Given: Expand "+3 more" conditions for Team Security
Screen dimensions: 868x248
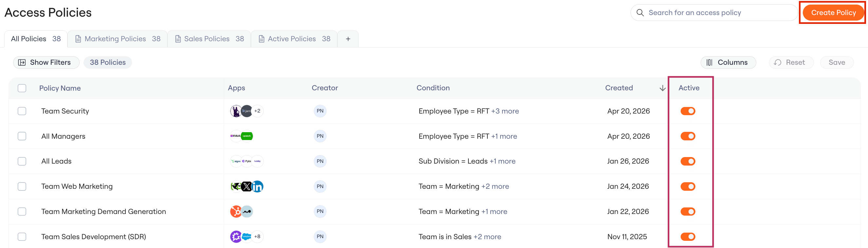Looking at the screenshot, I should point(505,111).
